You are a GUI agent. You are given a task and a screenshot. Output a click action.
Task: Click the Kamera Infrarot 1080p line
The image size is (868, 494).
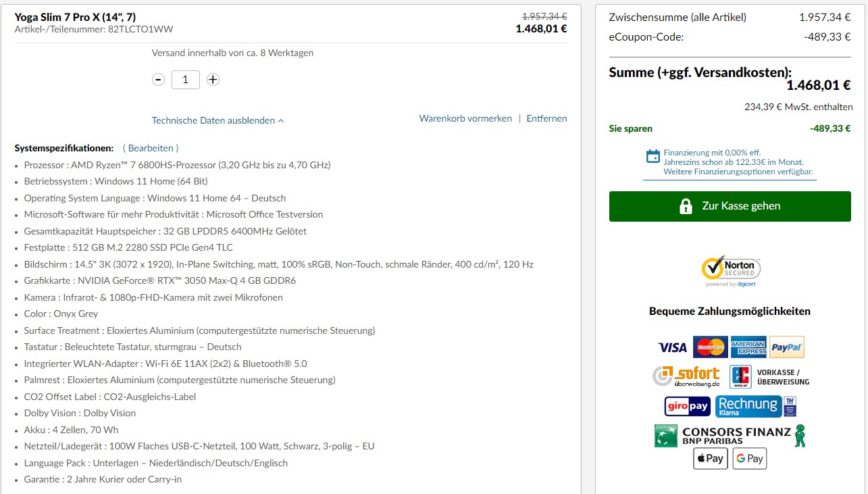153,297
